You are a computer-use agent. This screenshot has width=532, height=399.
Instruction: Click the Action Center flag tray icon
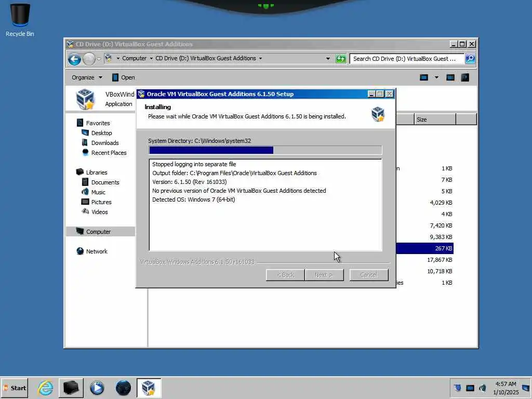457,388
